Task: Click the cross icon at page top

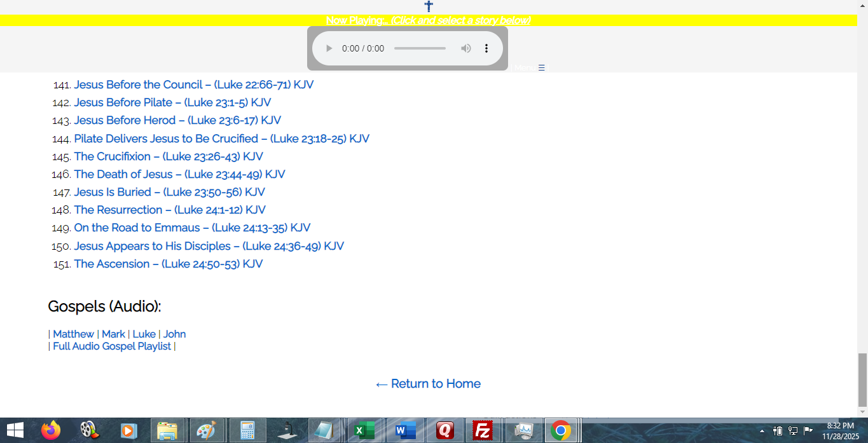Action: (429, 6)
